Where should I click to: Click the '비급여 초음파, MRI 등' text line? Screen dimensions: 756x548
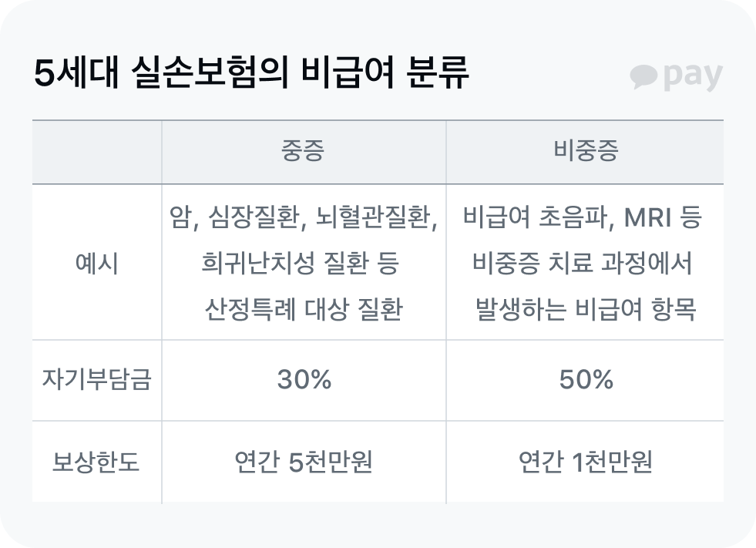(x=583, y=219)
